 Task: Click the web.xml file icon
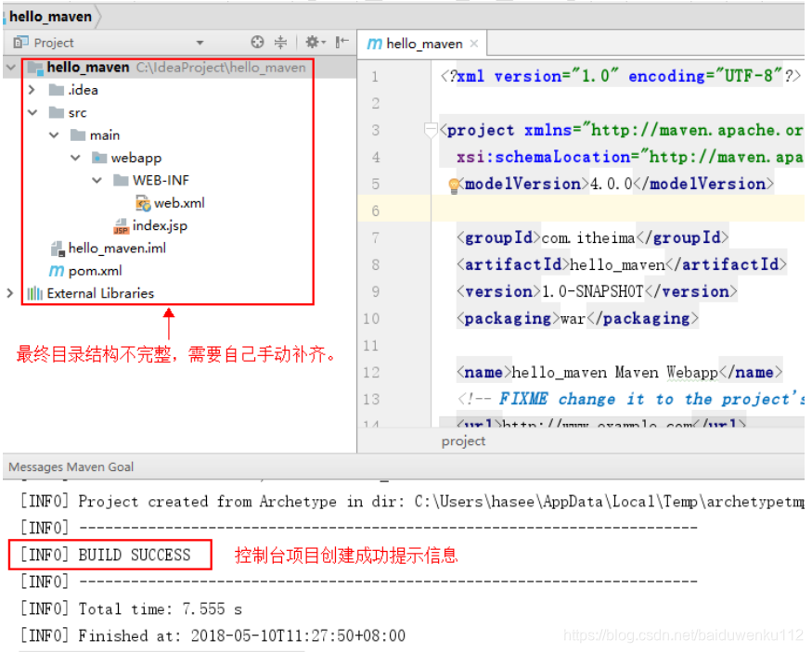click(143, 203)
